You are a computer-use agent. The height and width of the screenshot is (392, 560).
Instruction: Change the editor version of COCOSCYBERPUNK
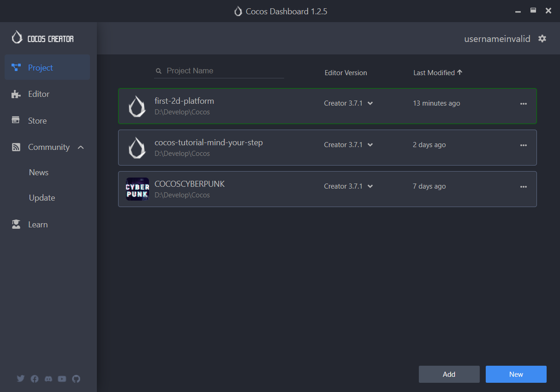[370, 187]
